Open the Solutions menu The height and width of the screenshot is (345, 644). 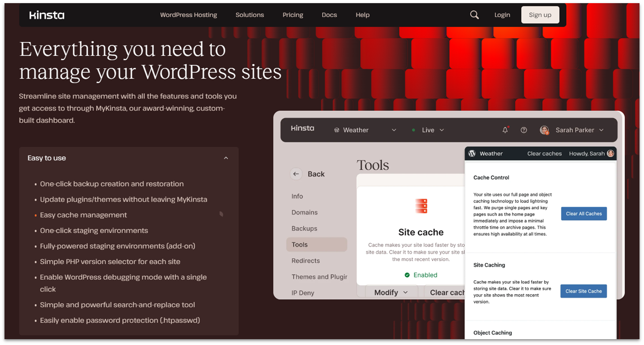click(x=250, y=15)
